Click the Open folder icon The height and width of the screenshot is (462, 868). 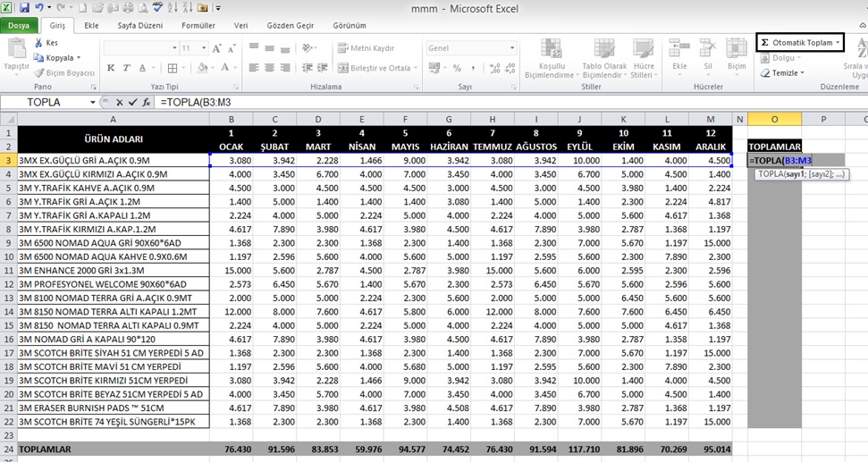point(98,8)
